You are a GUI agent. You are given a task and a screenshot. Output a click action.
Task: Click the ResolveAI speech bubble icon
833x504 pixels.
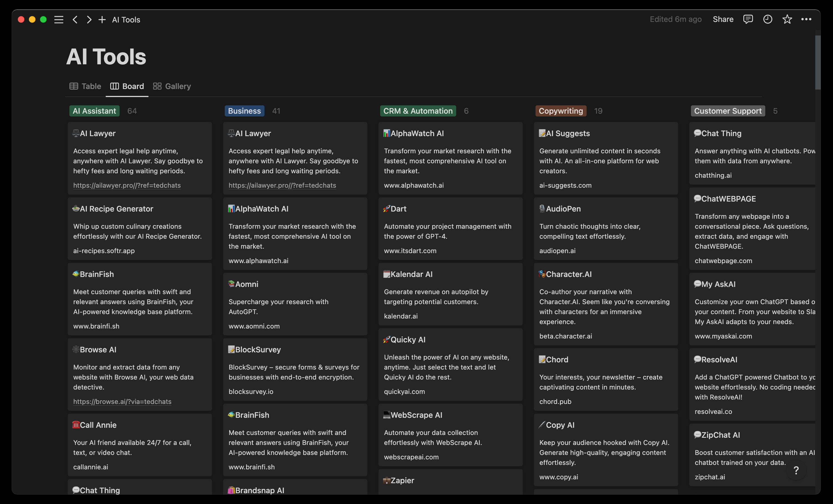697,359
